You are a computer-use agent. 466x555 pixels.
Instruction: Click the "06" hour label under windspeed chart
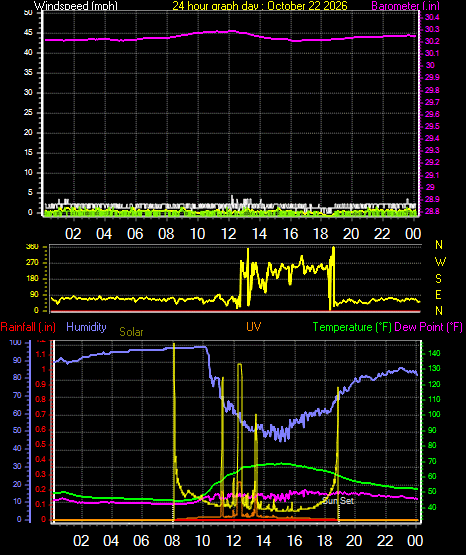coord(135,234)
